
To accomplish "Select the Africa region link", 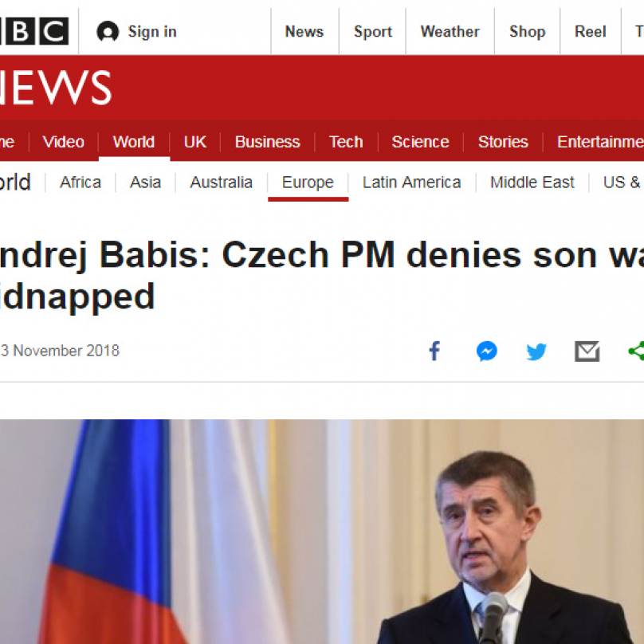I will pyautogui.click(x=80, y=183).
